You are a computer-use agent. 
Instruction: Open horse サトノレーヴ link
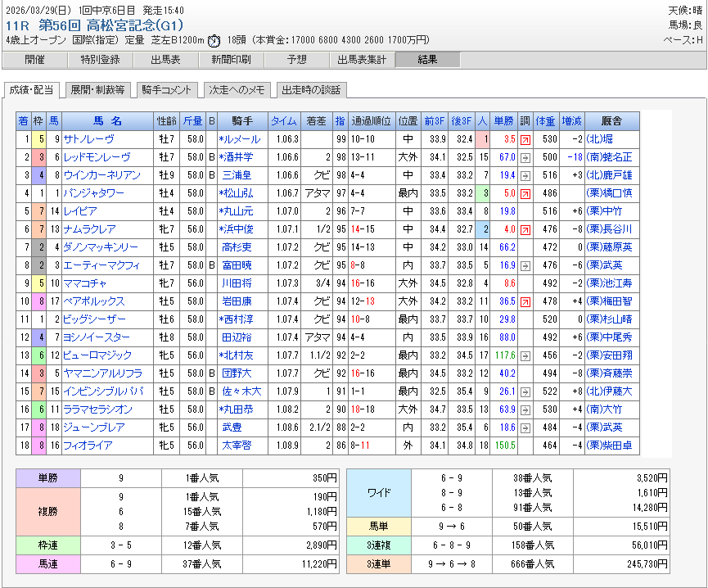pos(89,139)
